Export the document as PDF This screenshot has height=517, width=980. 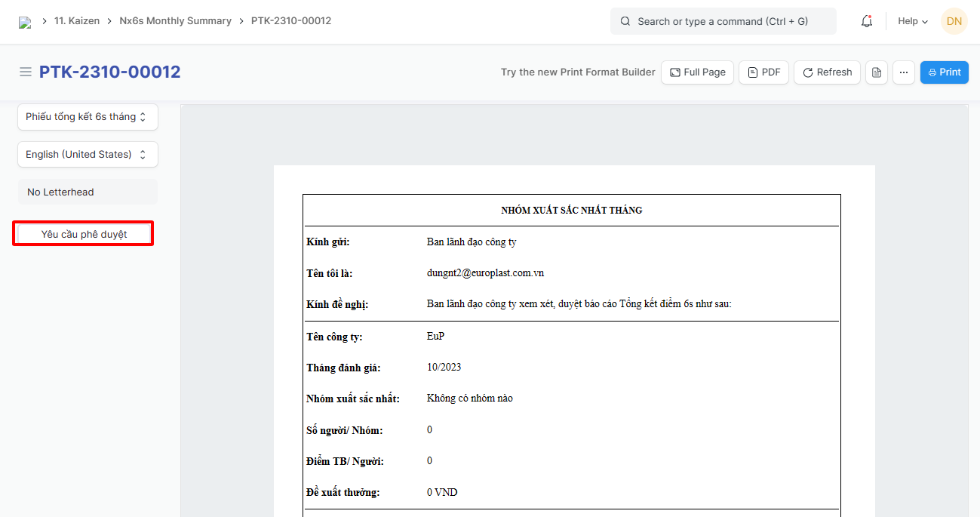click(763, 72)
